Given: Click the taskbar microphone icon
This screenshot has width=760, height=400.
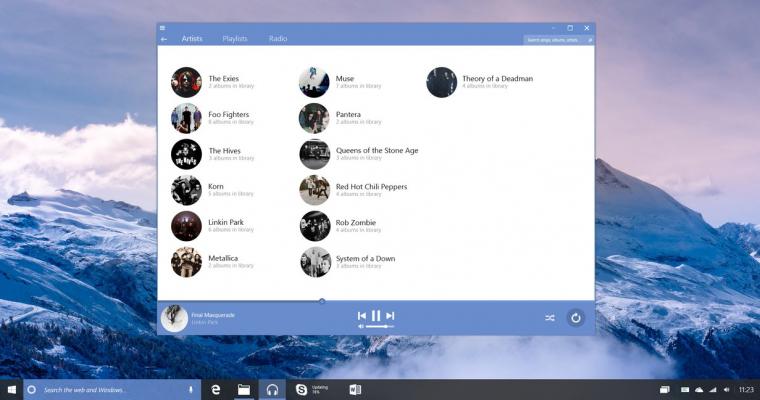Looking at the screenshot, I should pyautogui.click(x=190, y=390).
